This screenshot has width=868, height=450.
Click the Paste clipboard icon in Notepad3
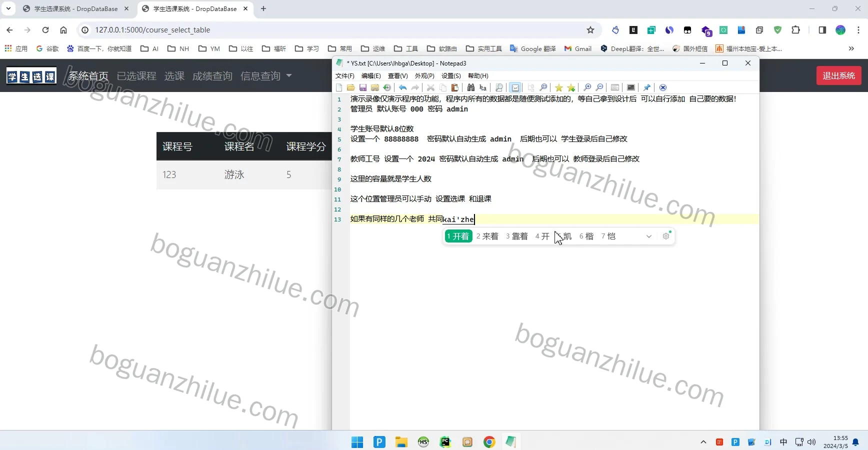pyautogui.click(x=454, y=87)
